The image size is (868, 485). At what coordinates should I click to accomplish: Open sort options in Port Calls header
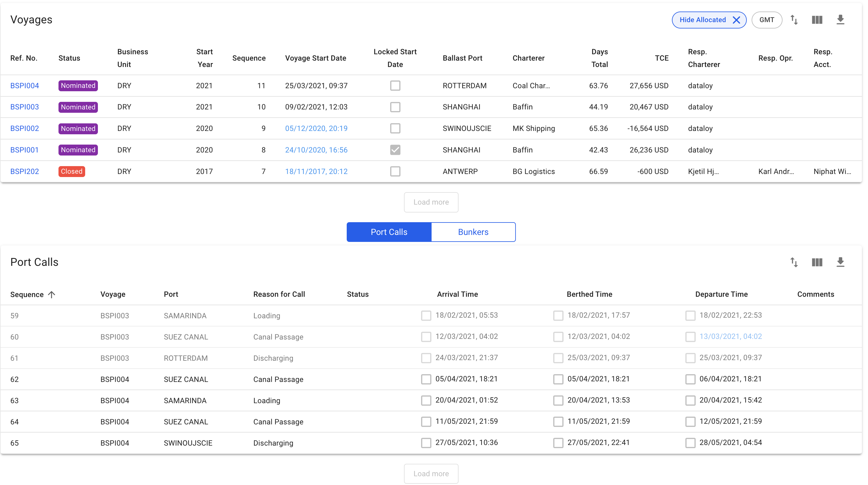pyautogui.click(x=794, y=262)
